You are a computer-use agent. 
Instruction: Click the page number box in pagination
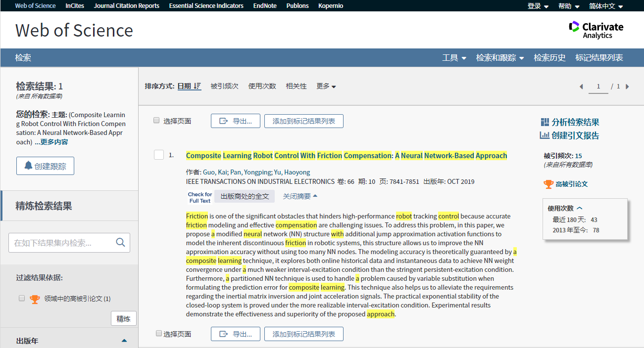click(x=598, y=87)
